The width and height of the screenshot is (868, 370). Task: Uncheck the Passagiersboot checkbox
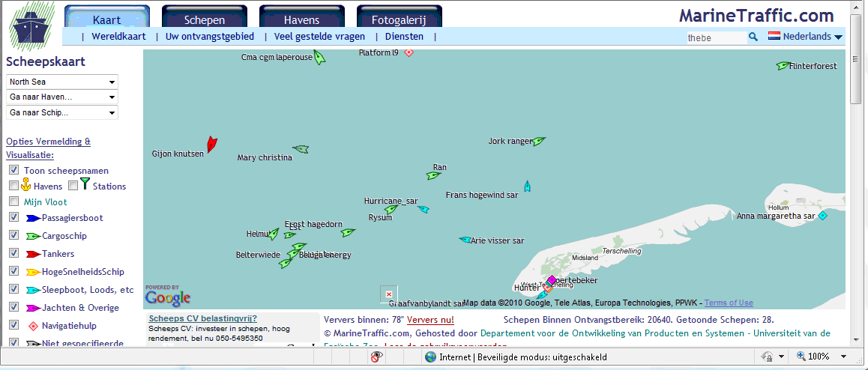click(13, 217)
